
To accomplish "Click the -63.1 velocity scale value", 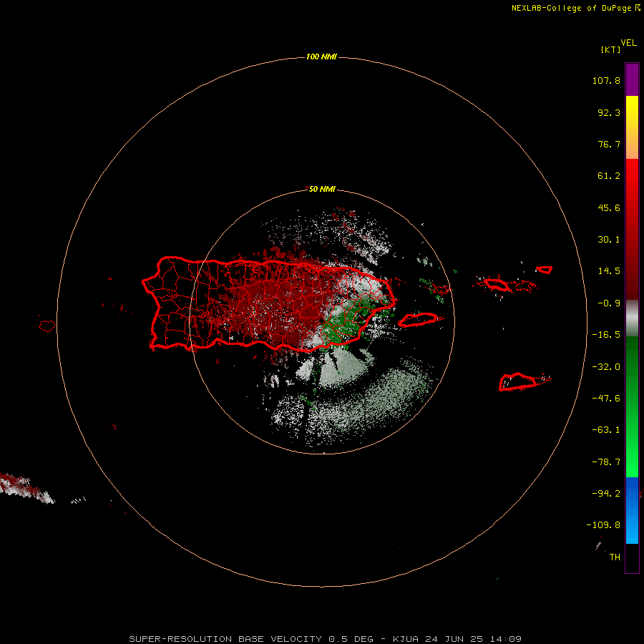I will click(606, 430).
